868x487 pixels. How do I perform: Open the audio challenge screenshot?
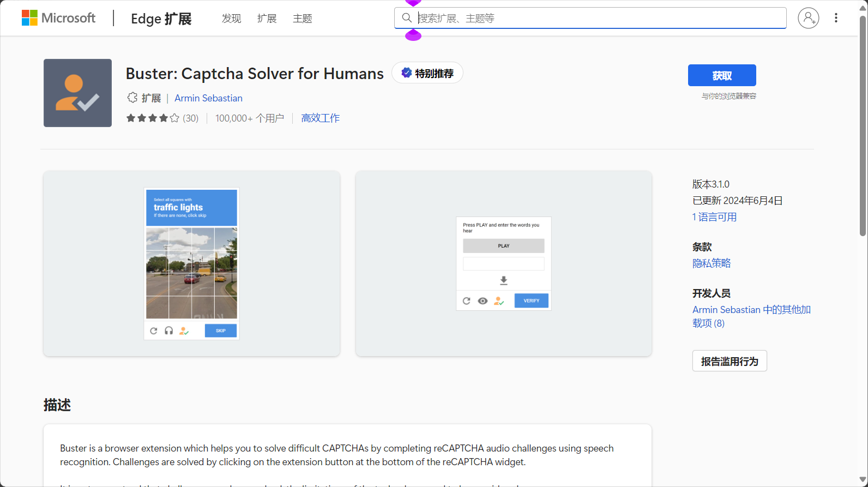503,263
